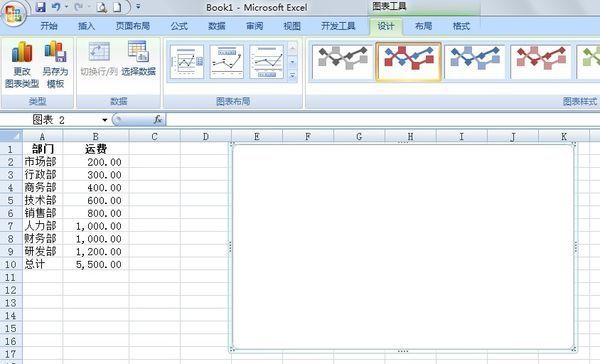Open the customize quick access toolbar dropdown

click(x=138, y=7)
